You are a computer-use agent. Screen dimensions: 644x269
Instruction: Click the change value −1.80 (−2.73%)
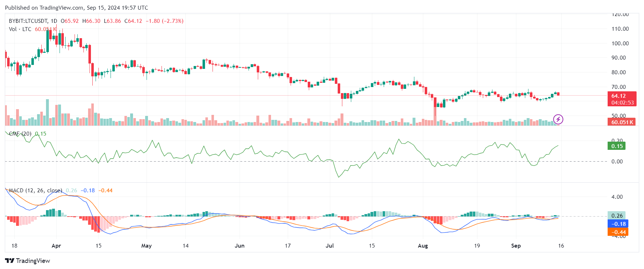[x=165, y=21]
